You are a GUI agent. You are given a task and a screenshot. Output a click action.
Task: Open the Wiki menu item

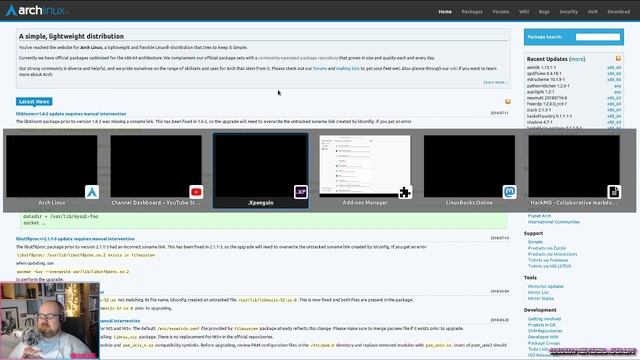(524, 12)
